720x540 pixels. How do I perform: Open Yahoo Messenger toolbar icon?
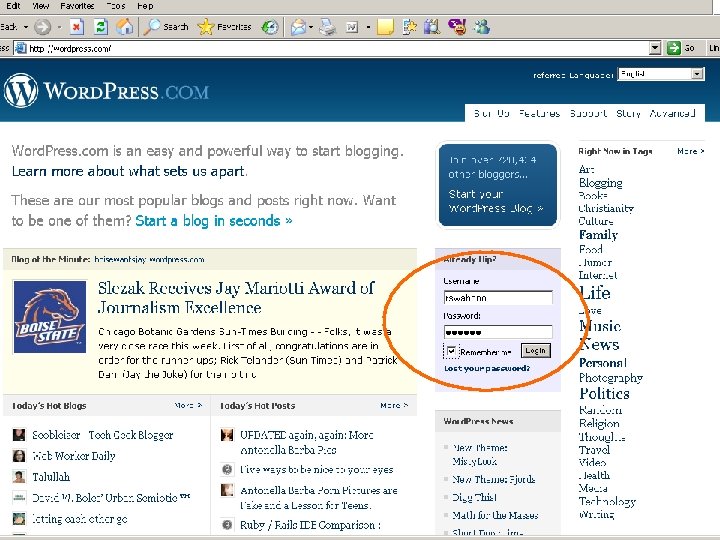pos(457,27)
